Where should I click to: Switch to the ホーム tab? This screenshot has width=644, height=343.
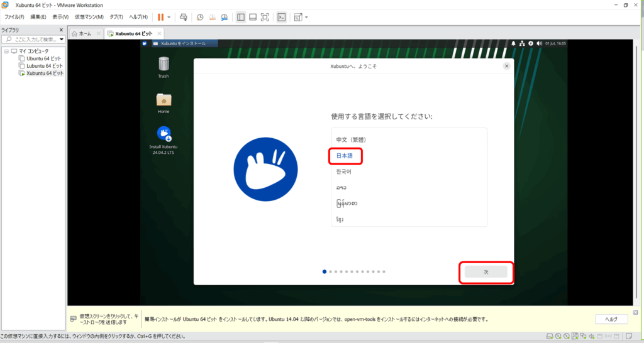point(85,33)
